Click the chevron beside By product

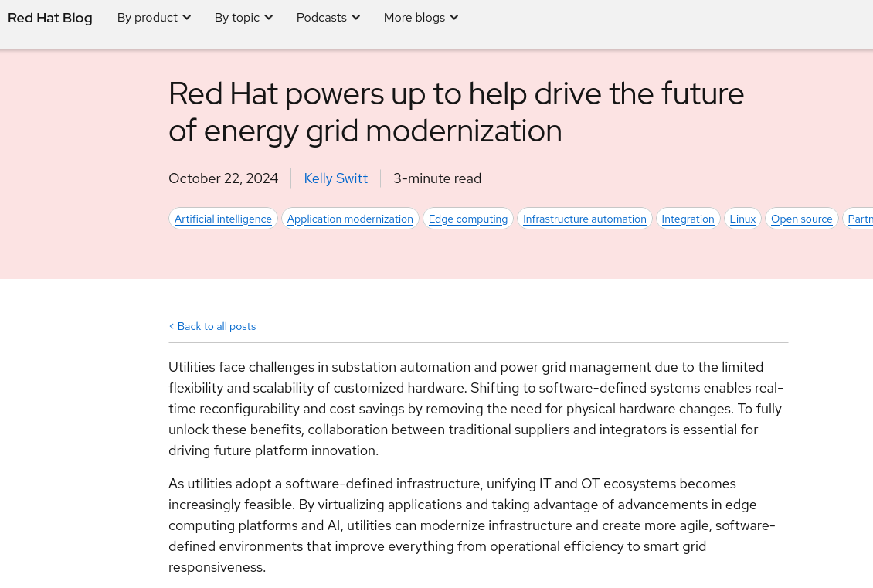tap(186, 18)
